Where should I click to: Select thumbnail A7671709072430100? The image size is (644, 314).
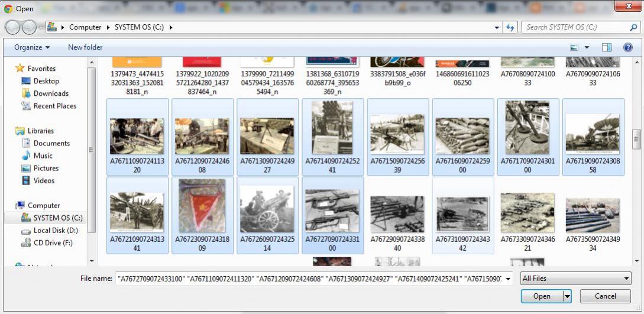pyautogui.click(x=528, y=137)
